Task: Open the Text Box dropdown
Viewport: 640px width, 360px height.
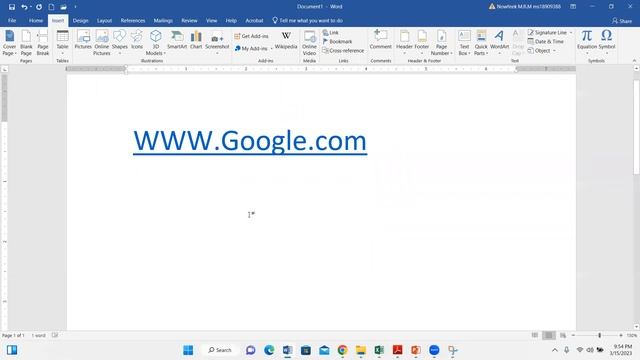Action: pos(464,42)
